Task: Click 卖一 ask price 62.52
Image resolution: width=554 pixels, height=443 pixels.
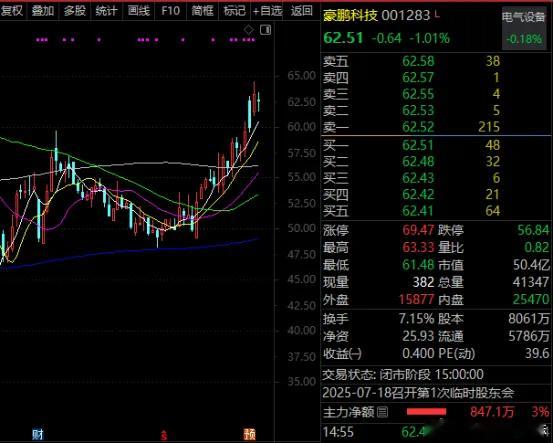Action: pos(418,126)
